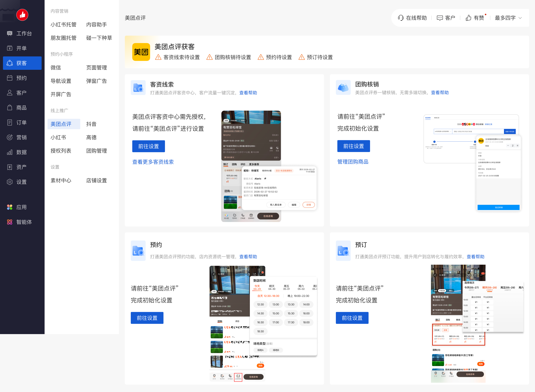This screenshot has width=535, height=392.
Task: Click the 预约 preview screenshot
Action: [263, 324]
